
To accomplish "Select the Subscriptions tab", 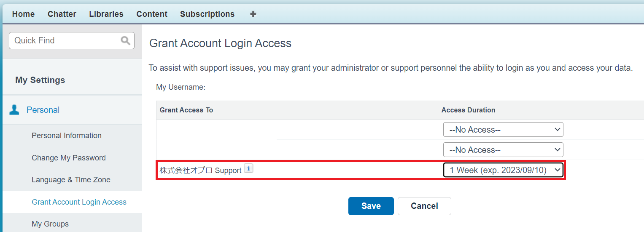I will click(x=207, y=14).
